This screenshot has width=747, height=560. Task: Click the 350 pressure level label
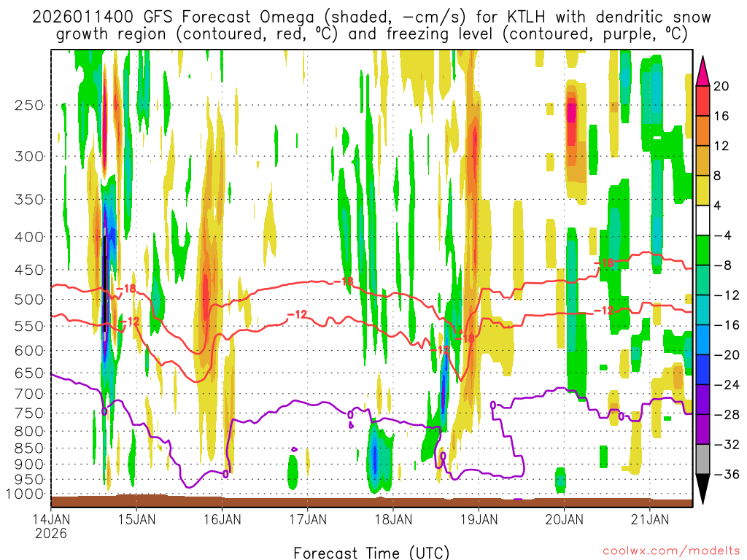(29, 200)
